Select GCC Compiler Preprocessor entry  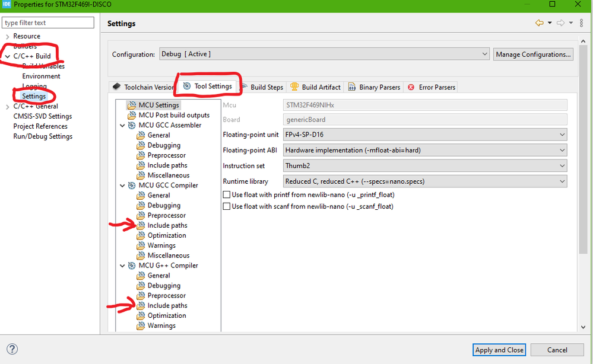pos(166,216)
